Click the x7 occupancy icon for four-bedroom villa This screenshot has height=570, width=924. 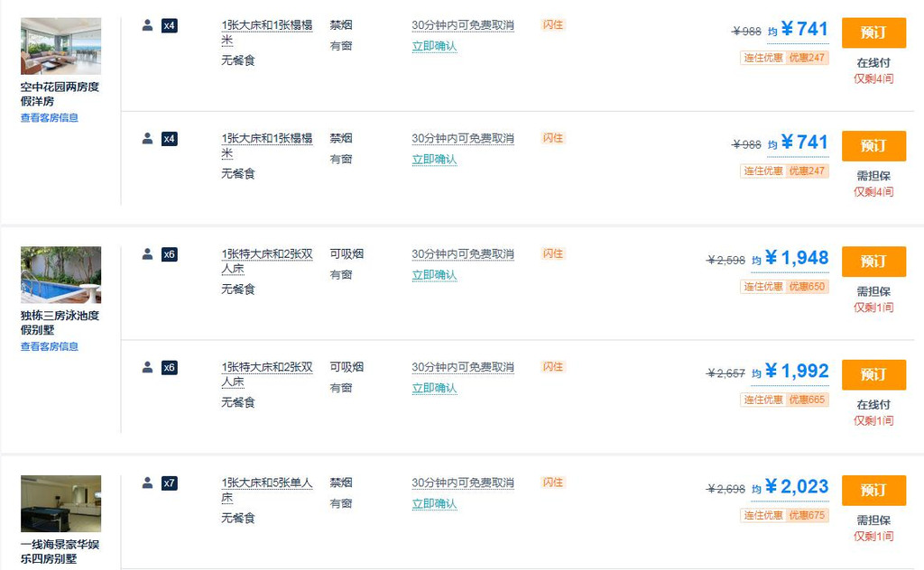(169, 483)
